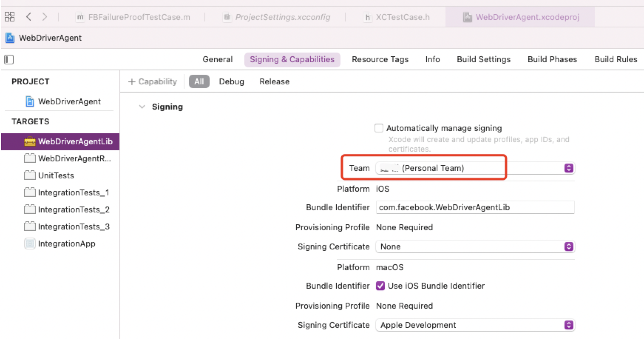Screen dimensions: 644x339
Task: Click the IntegrationTests_2 target icon
Action: click(30, 209)
